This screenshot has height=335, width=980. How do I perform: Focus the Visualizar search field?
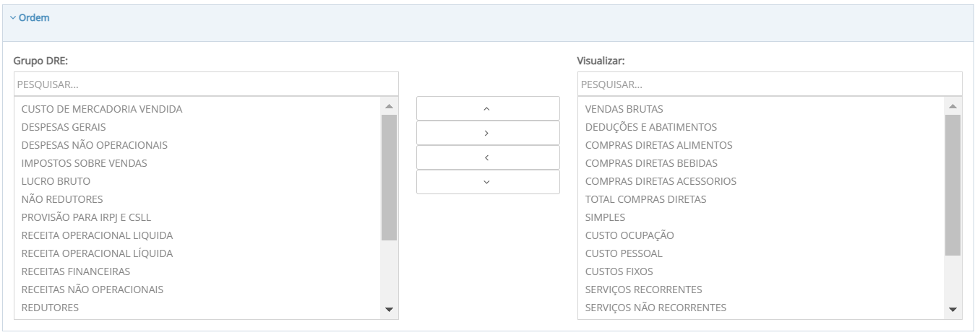point(770,84)
